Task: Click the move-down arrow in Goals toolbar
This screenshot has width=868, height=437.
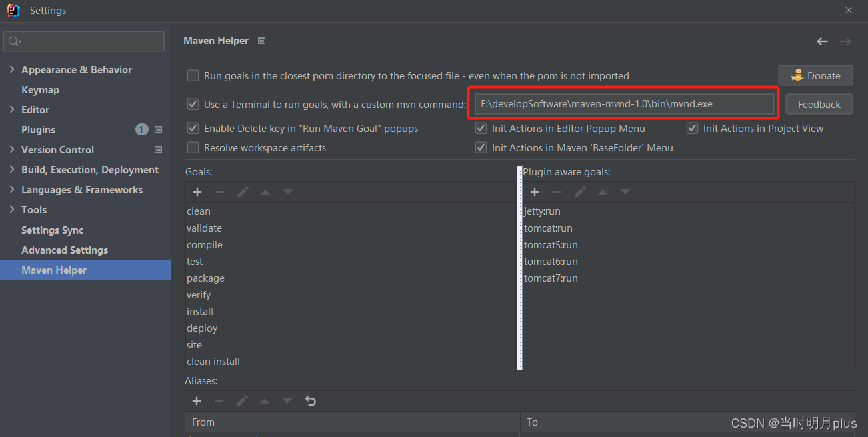Action: tap(288, 192)
